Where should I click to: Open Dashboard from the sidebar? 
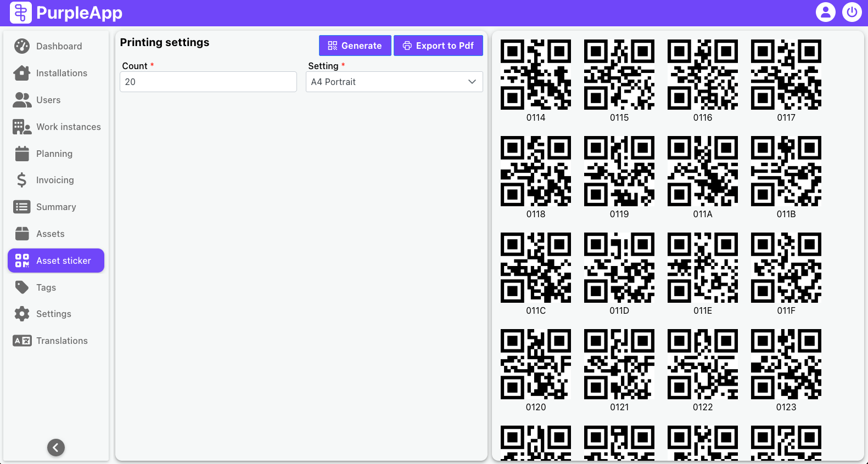(x=56, y=46)
